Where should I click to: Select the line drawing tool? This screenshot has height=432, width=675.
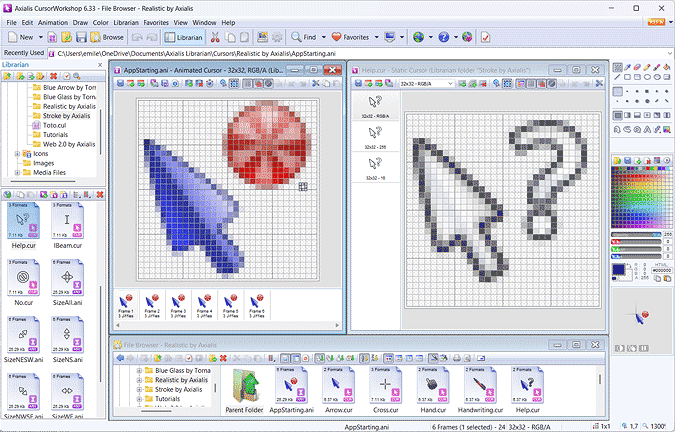click(618, 77)
